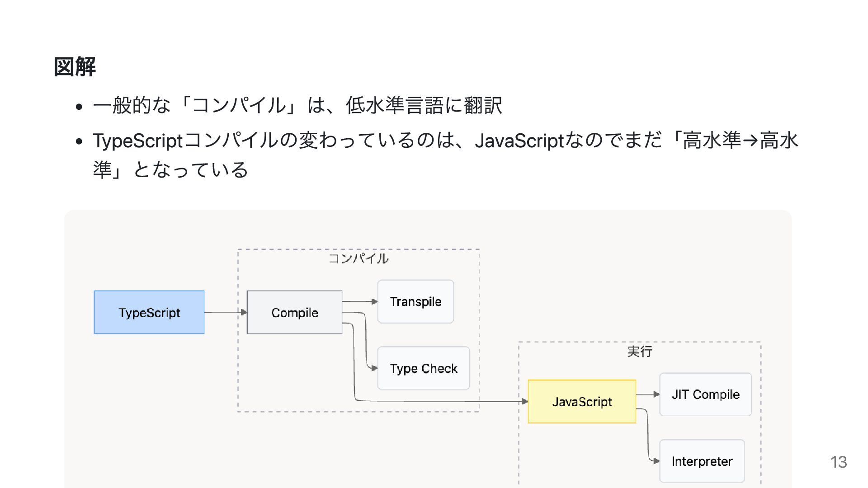Screen dimensions: 868x488
Task: Click the Transpile node
Action: pyautogui.click(x=415, y=301)
